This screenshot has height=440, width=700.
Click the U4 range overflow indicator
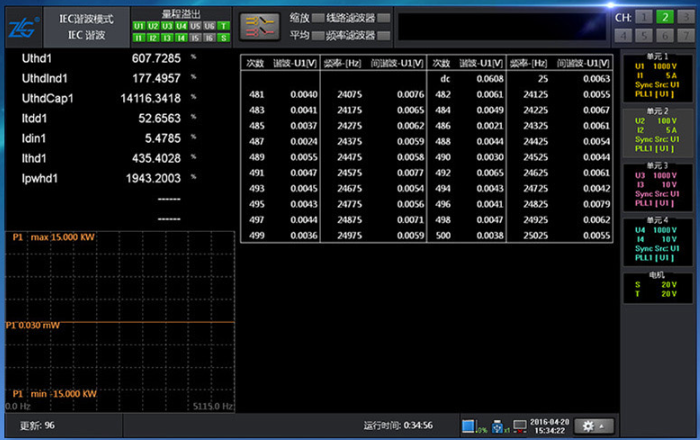tap(181, 26)
